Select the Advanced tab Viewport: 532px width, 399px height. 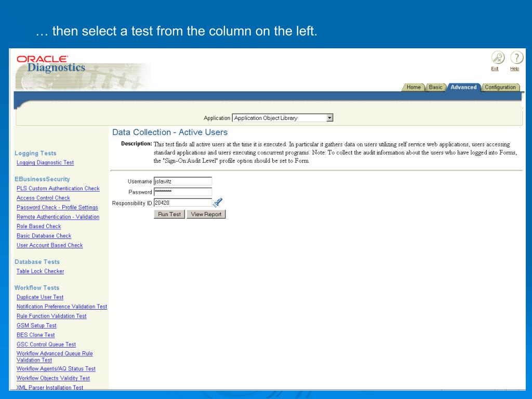point(463,87)
